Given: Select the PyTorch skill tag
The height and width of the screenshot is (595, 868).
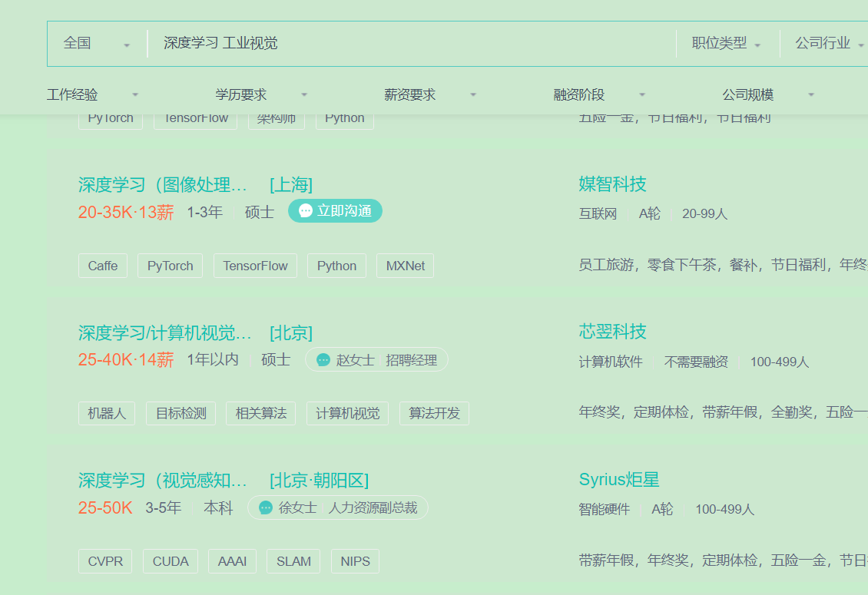Looking at the screenshot, I should (170, 265).
